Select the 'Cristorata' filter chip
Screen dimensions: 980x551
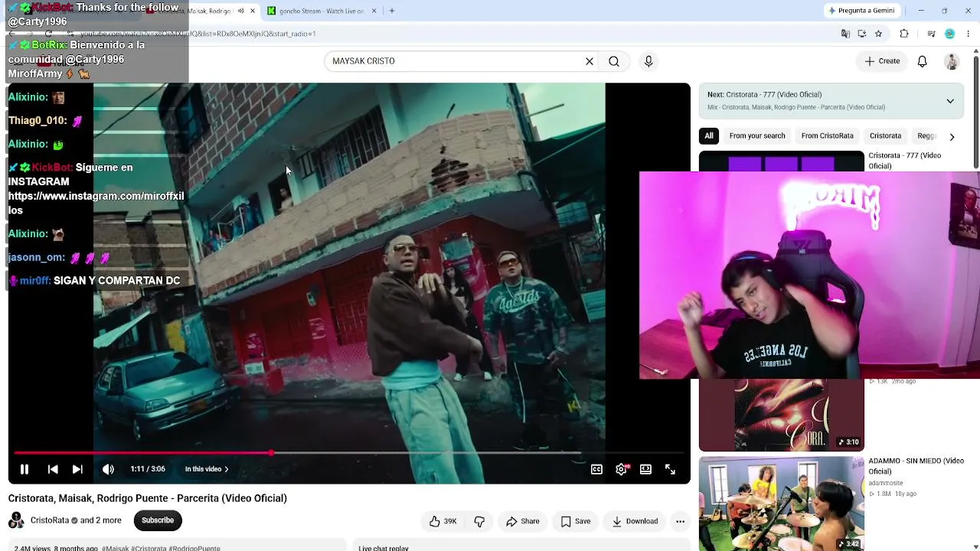click(885, 136)
